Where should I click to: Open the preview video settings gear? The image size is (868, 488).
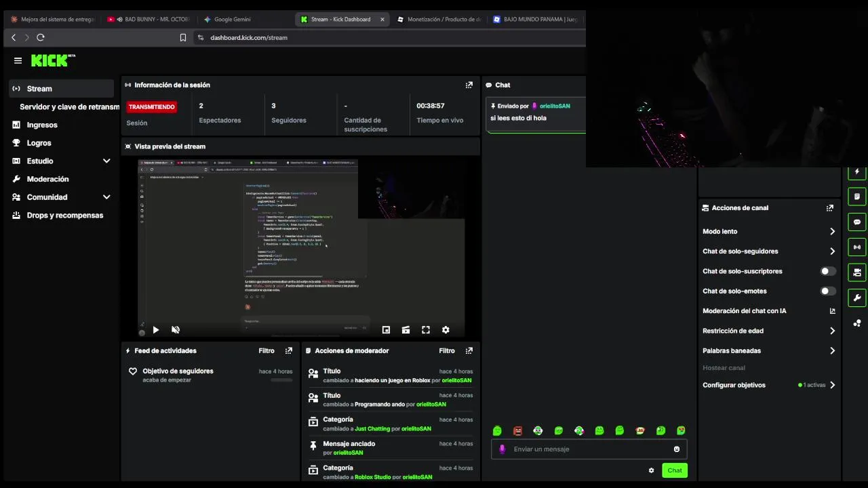click(446, 329)
